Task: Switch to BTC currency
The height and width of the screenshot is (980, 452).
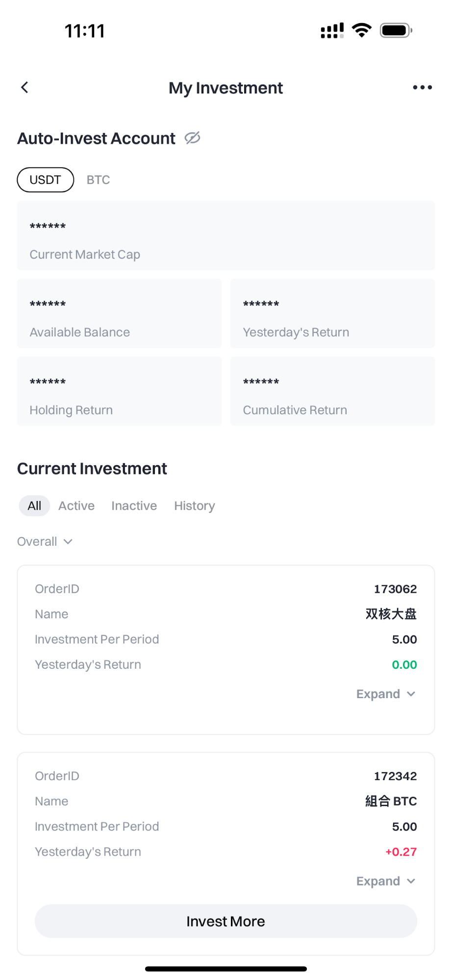Action: [98, 180]
